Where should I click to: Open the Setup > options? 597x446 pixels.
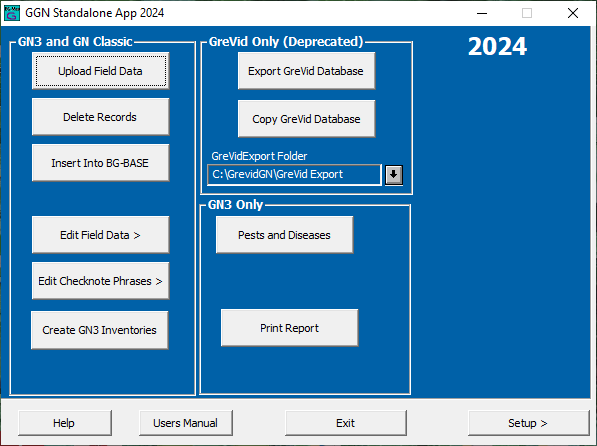click(528, 423)
